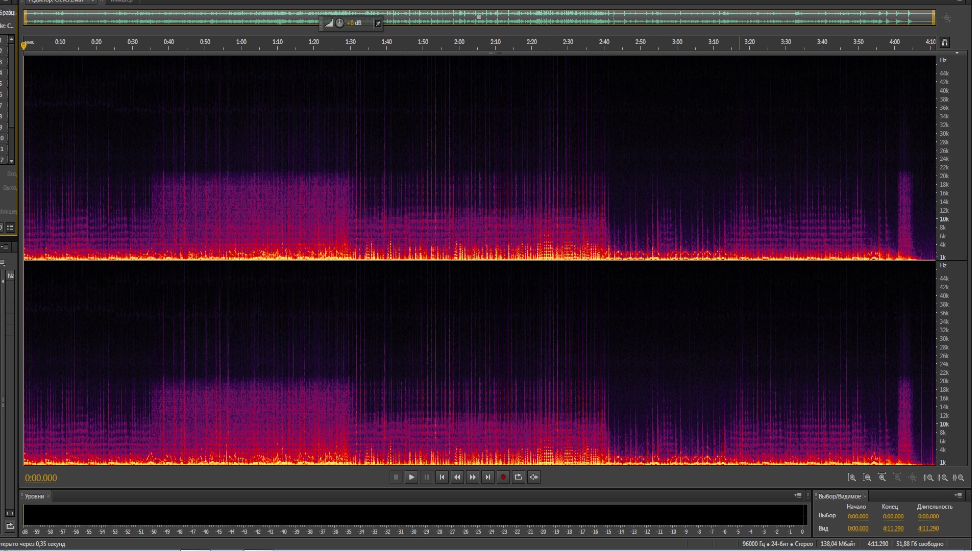Viewport: 980px width, 551px height.
Task: Click the selection Start time field
Action: point(858,516)
